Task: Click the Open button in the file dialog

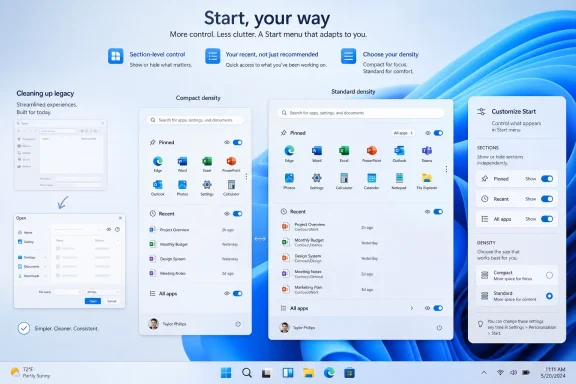Action: click(93, 301)
